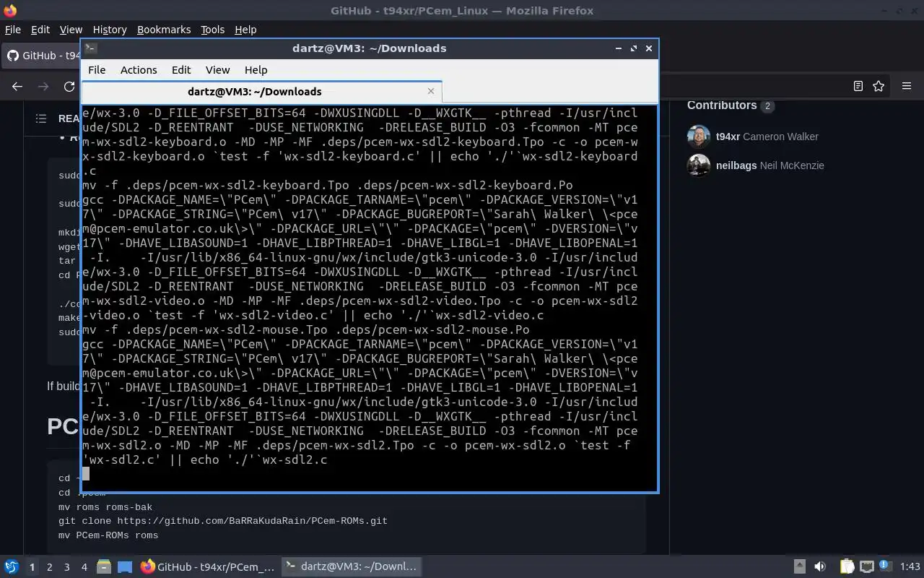Screen dimensions: 924x578
Task: Click show desktop icon in taskbar
Action: [125, 567]
